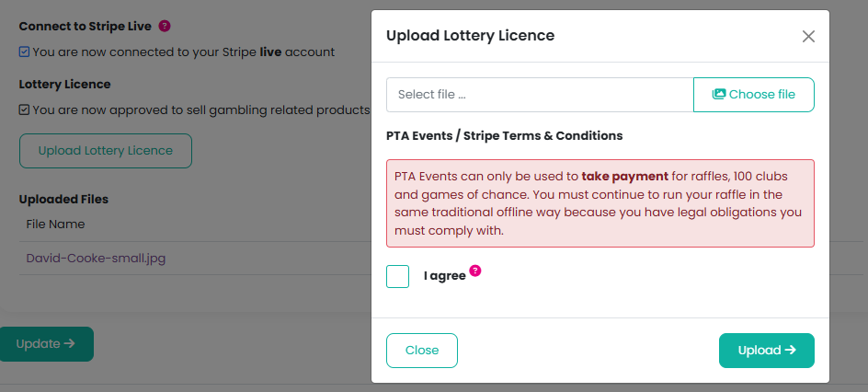Click the help icon beside Connect to Stripe Live
The width and height of the screenshot is (868, 392).
click(x=165, y=27)
